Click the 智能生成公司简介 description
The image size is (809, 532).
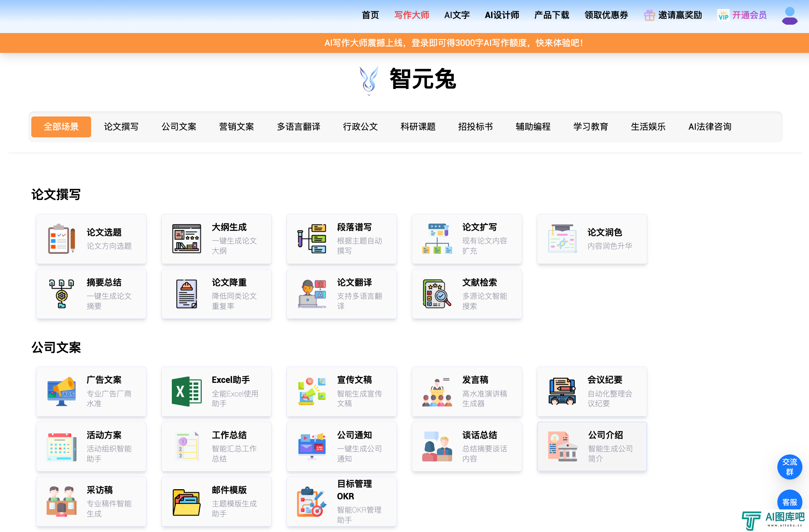[x=610, y=454]
